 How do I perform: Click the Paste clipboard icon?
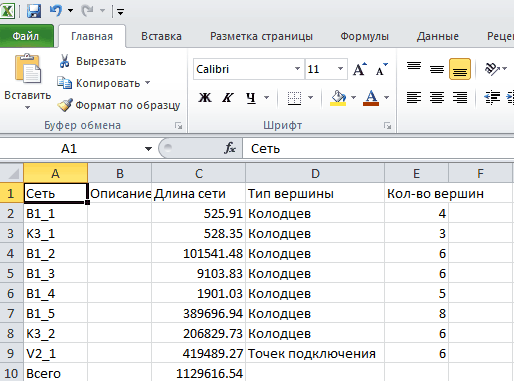tap(28, 68)
